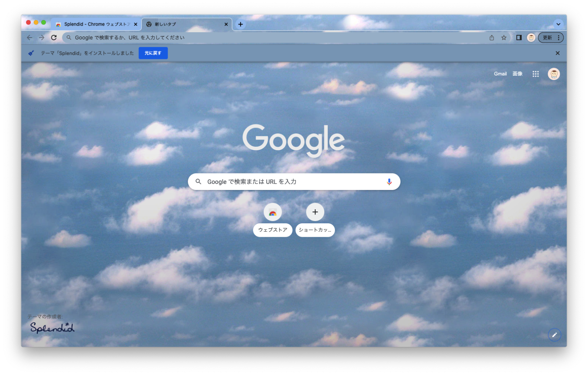This screenshot has width=588, height=375.
Task: Reload the page with the refresh icon
Action: click(x=53, y=38)
